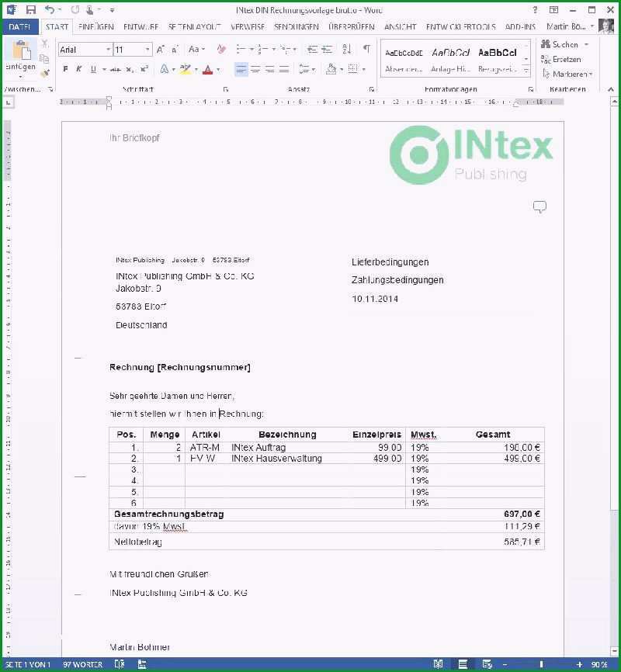Open the Arial font name dropdown
Image resolution: width=621 pixels, height=672 pixels.
click(x=108, y=50)
